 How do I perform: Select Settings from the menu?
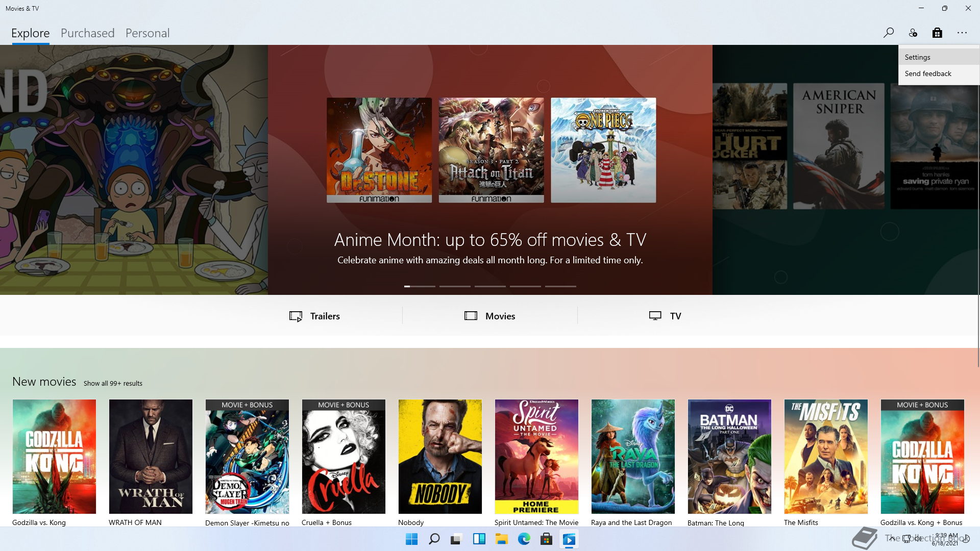tap(939, 57)
